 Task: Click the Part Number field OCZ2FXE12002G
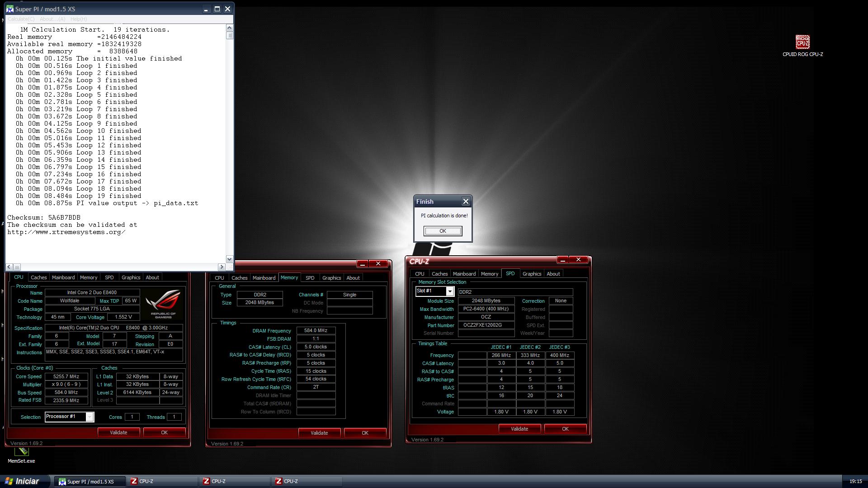(x=486, y=325)
